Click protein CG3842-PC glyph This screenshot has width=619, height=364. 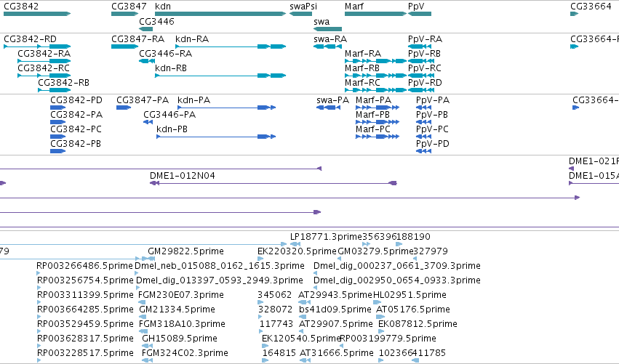58,137
